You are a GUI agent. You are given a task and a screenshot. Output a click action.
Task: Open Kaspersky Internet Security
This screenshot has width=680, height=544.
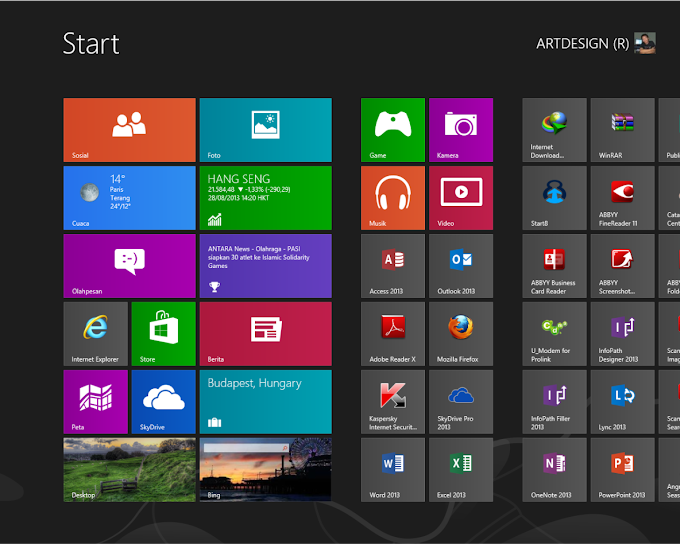[392, 402]
